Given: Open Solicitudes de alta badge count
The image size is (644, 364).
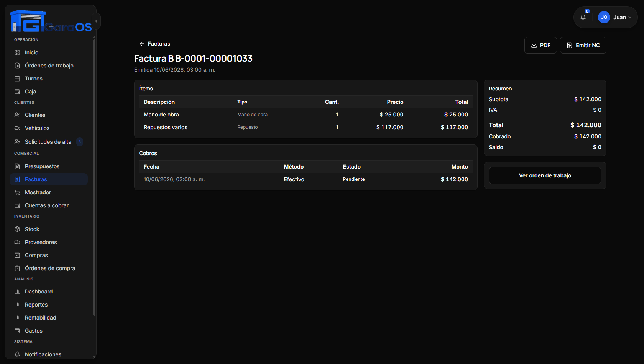Looking at the screenshot, I should 80,142.
